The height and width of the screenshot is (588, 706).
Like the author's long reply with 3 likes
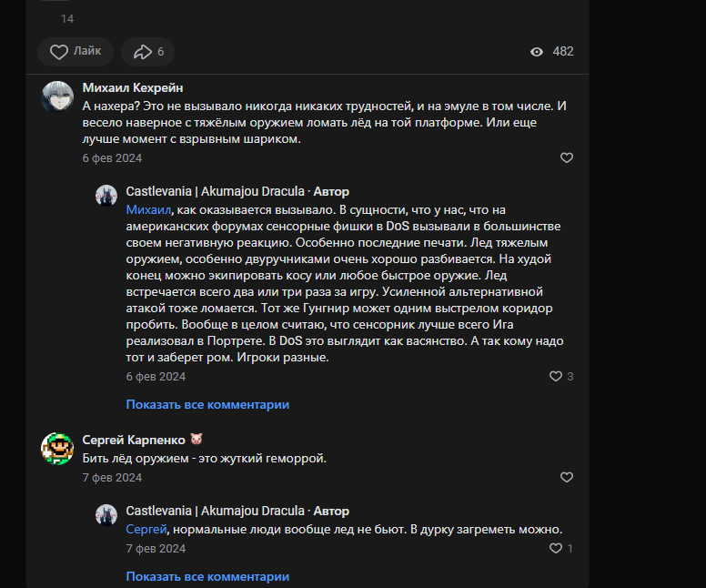(x=557, y=376)
